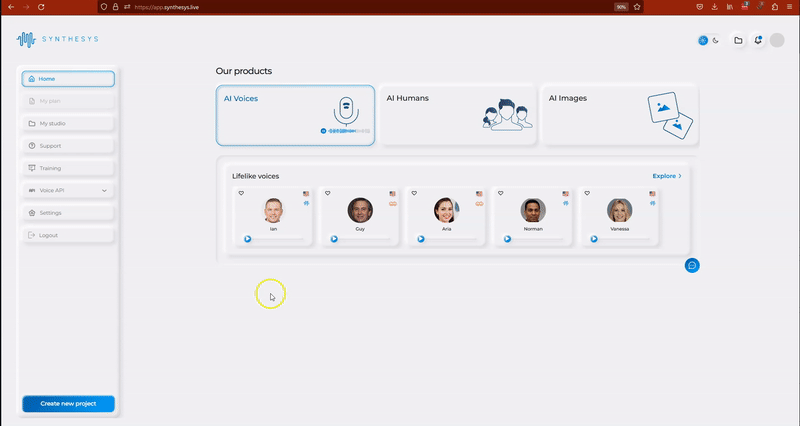Click the Create new project button

pos(68,404)
